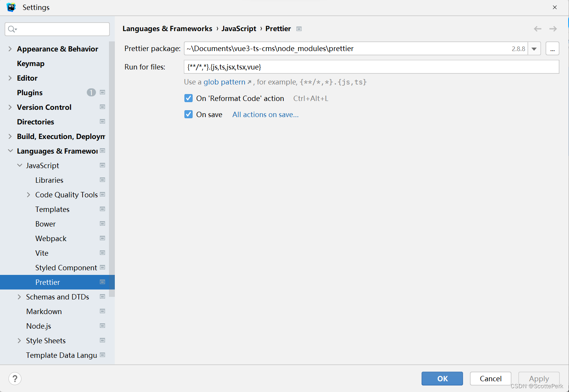Expand Build, Execution, Deployment section
569x392 pixels.
pos(10,136)
